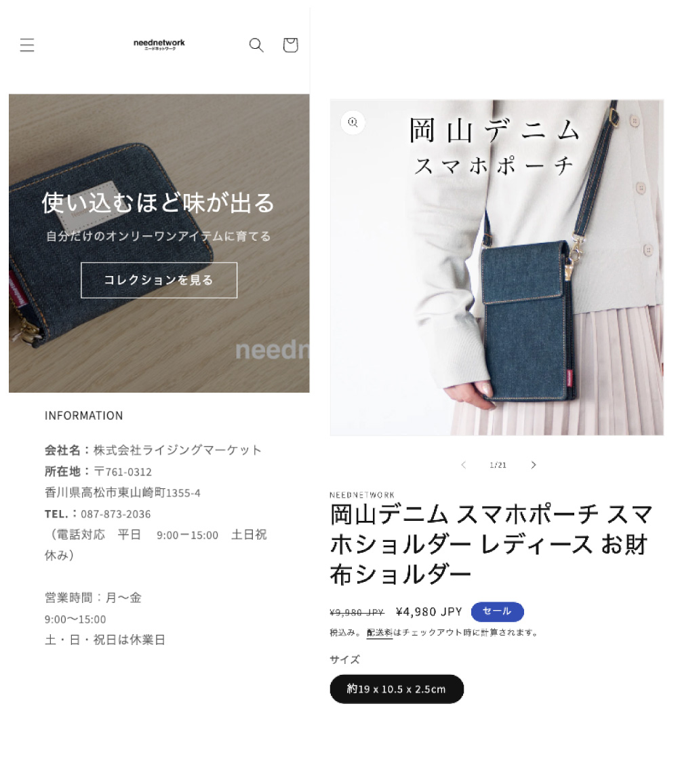The image size is (678, 784).
Task: Click the コレクションを見る button
Action: [x=159, y=280]
